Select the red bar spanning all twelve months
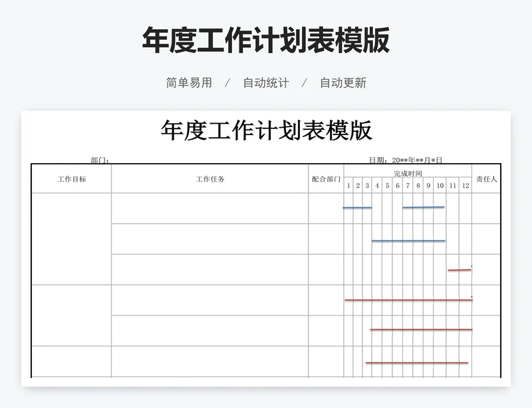Screen dimensions: 532x408 [408, 300]
